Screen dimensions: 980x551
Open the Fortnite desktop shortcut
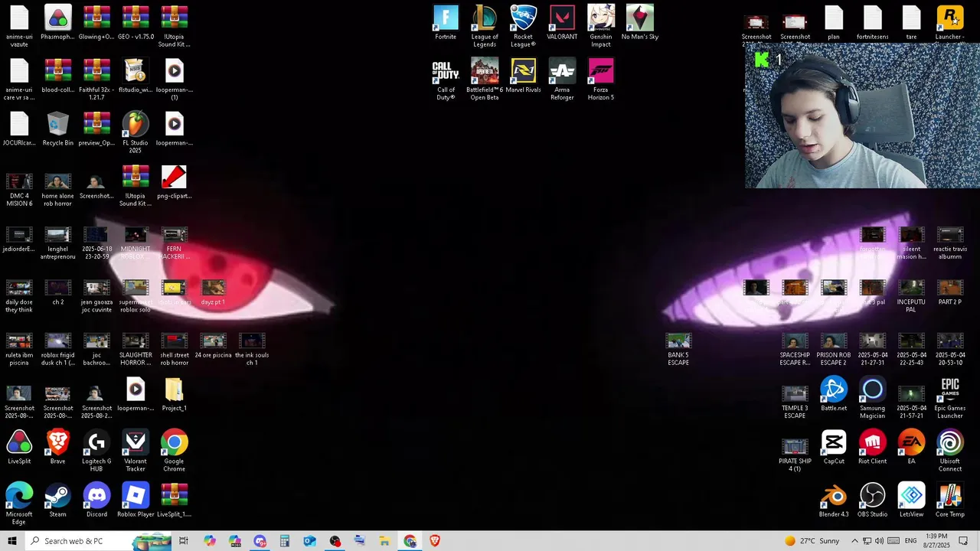[x=446, y=23]
